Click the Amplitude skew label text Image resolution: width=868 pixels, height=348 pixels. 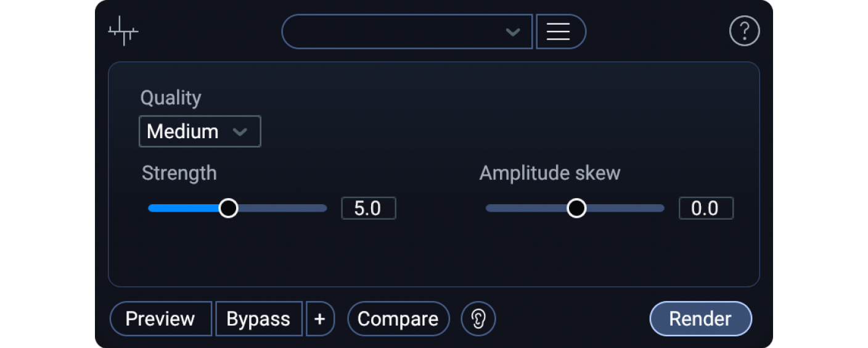[549, 173]
